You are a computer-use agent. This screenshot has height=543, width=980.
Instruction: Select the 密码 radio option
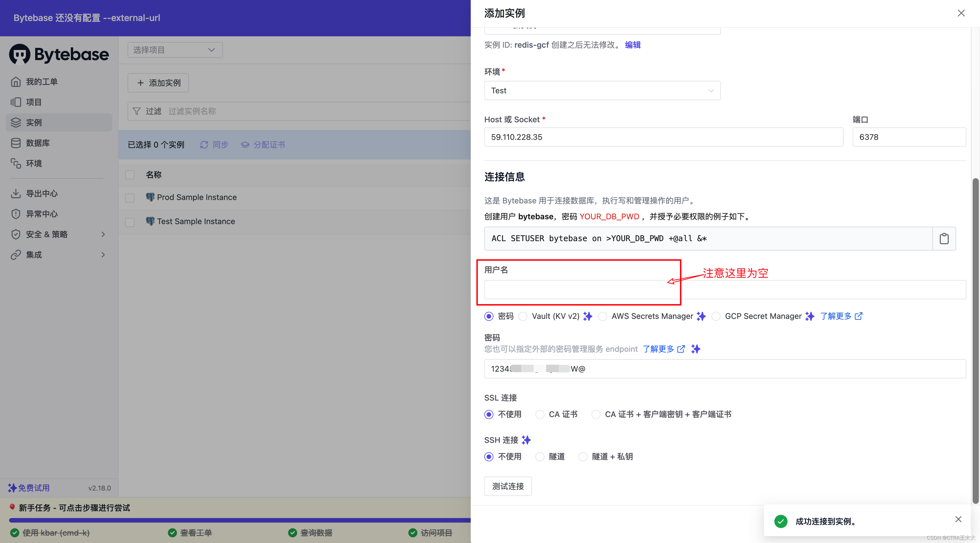pos(489,316)
